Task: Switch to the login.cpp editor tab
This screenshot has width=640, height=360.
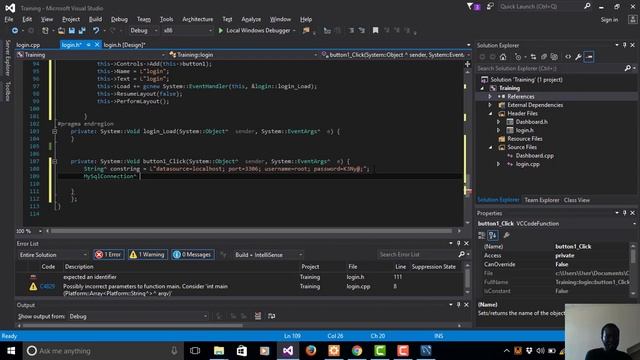Action: click(28, 45)
